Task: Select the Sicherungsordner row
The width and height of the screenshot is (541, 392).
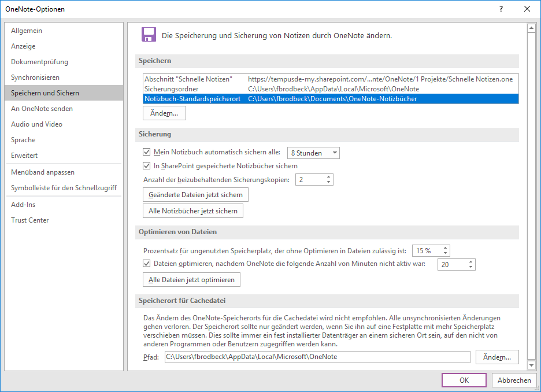Action: click(x=331, y=89)
